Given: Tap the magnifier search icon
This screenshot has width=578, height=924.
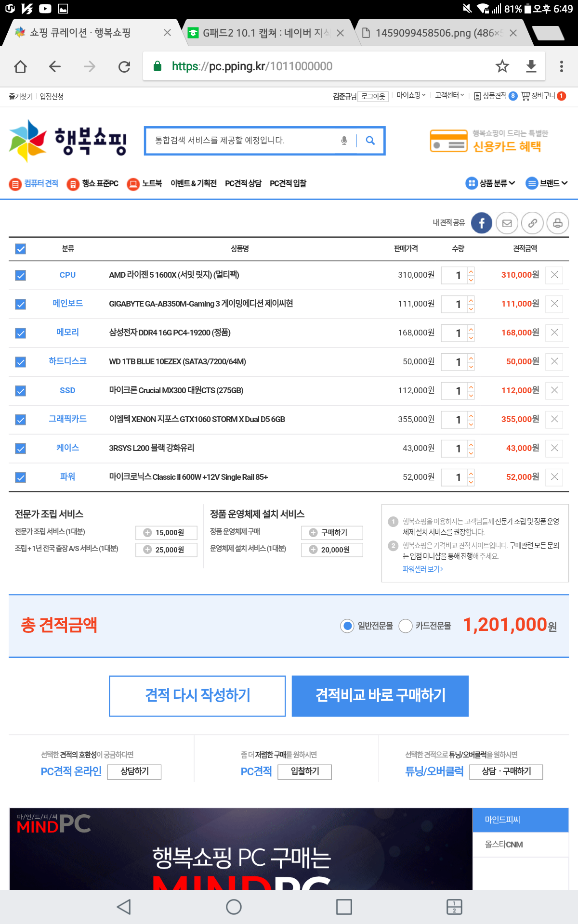Looking at the screenshot, I should (x=370, y=141).
